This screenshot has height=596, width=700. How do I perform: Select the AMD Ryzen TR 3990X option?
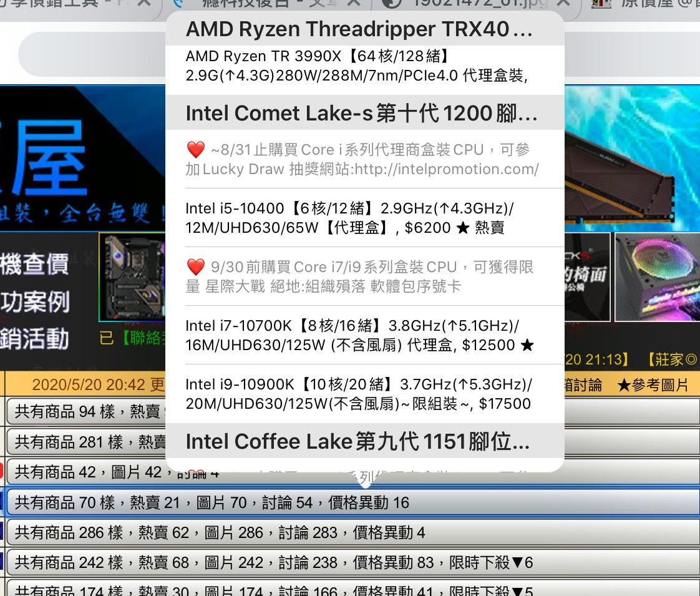click(365, 66)
